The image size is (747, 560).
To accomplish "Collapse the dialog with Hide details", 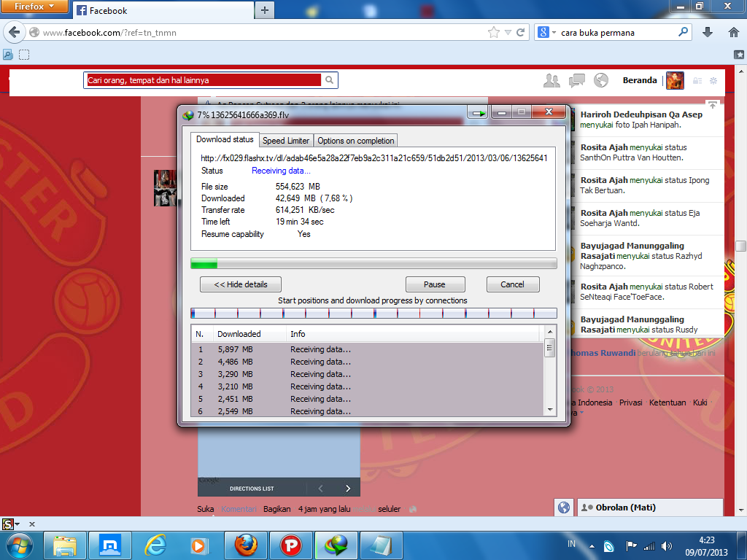I will pos(240,284).
